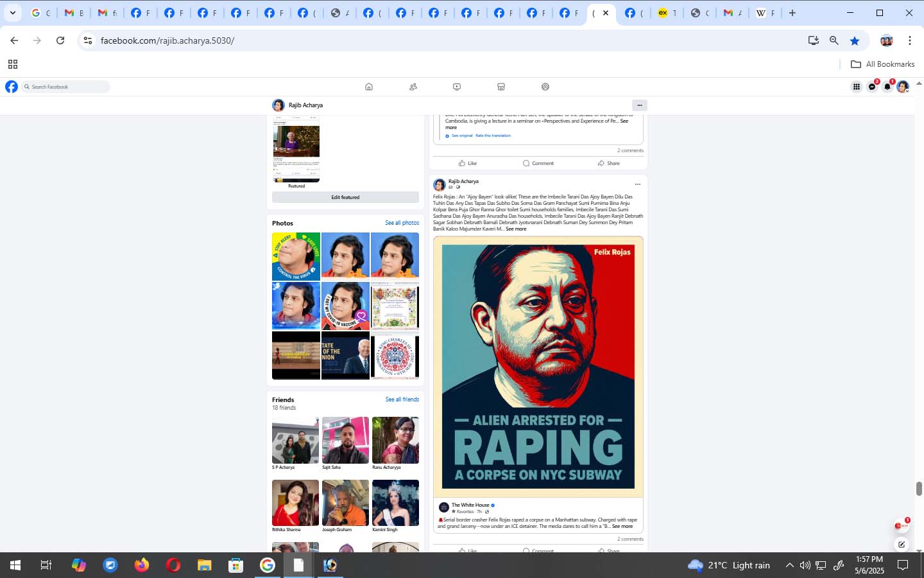The image size is (924, 578).
Task: Expand Felix Rojas post with See more
Action: [x=516, y=229]
